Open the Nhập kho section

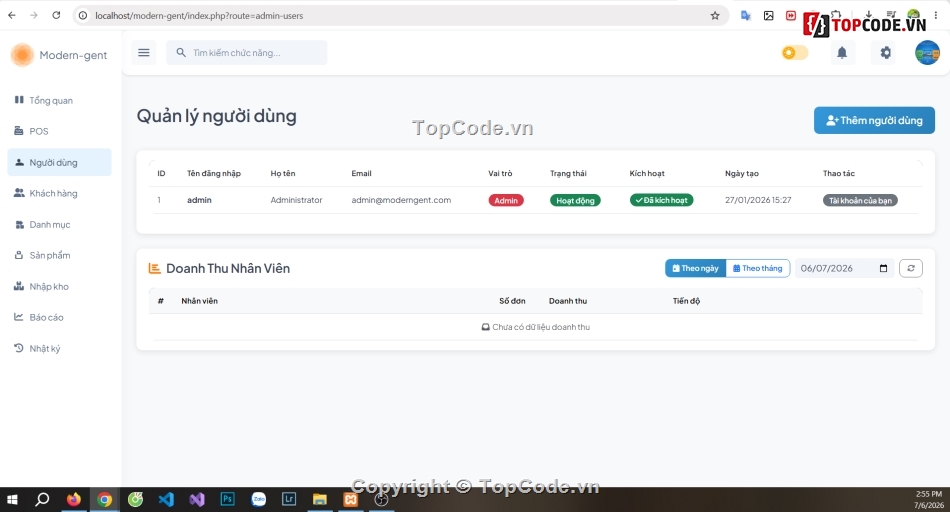(59, 286)
